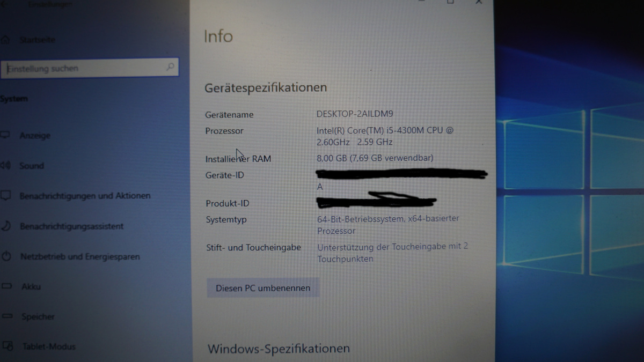Go to Benachrichtigungsassistent
The width and height of the screenshot is (644, 362).
(71, 226)
